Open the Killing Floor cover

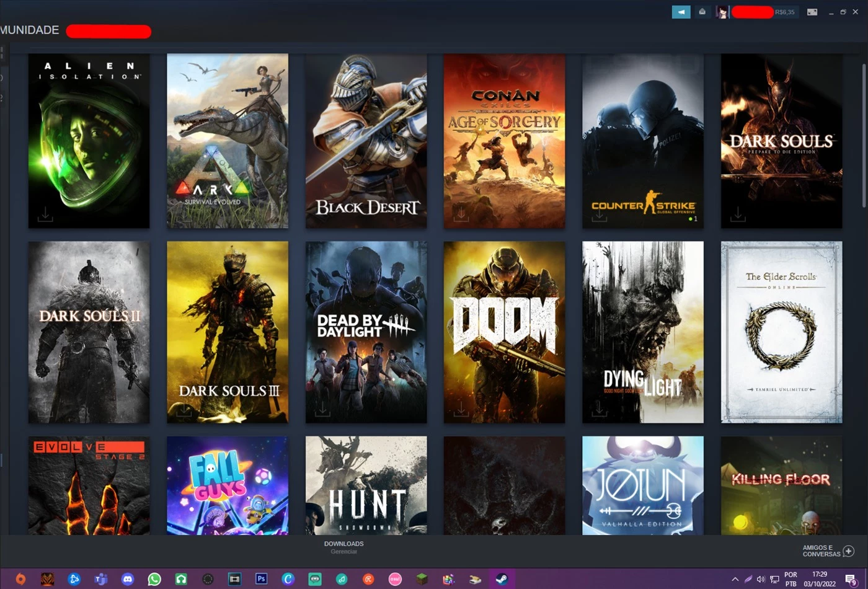(781, 485)
